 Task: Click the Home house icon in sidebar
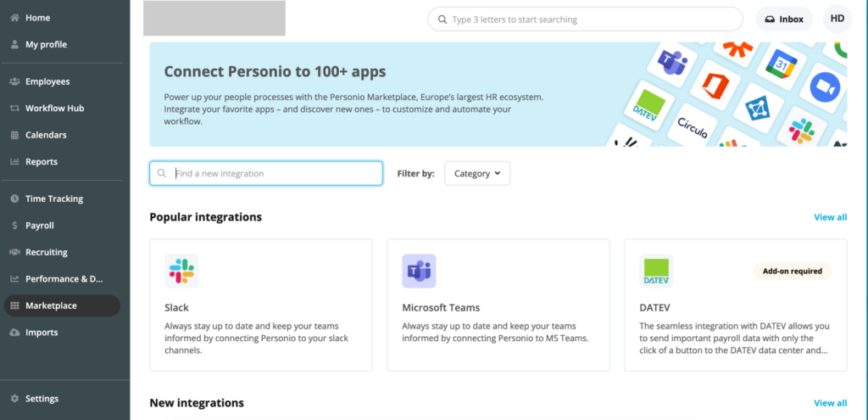coord(15,18)
